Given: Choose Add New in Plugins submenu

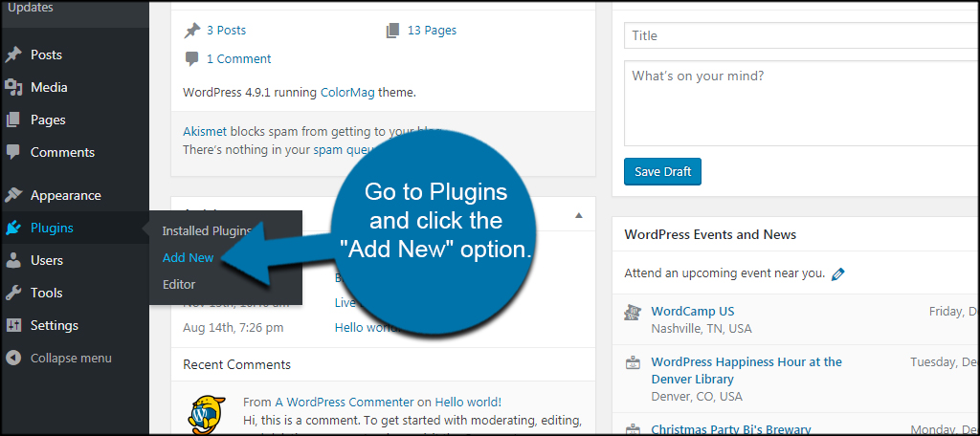Looking at the screenshot, I should (x=189, y=257).
